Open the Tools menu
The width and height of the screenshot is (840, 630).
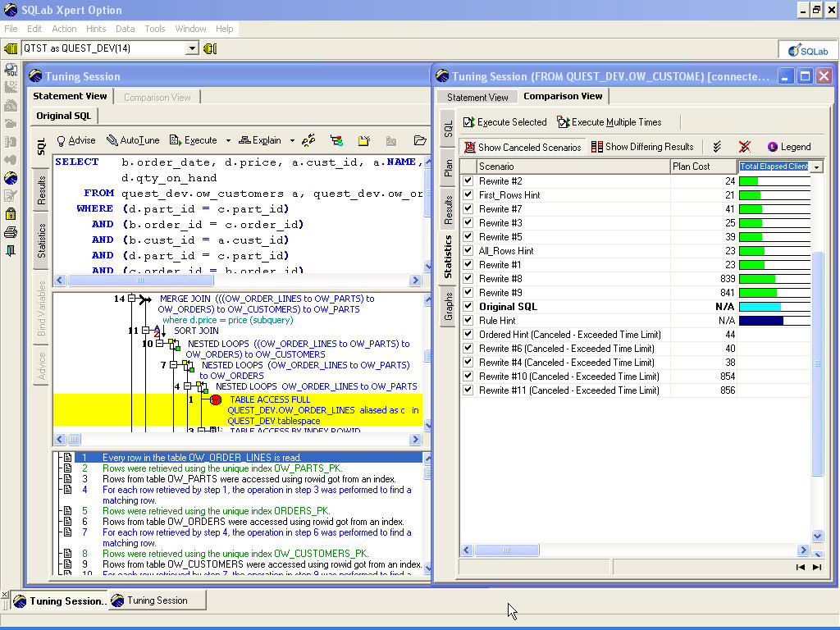point(155,29)
